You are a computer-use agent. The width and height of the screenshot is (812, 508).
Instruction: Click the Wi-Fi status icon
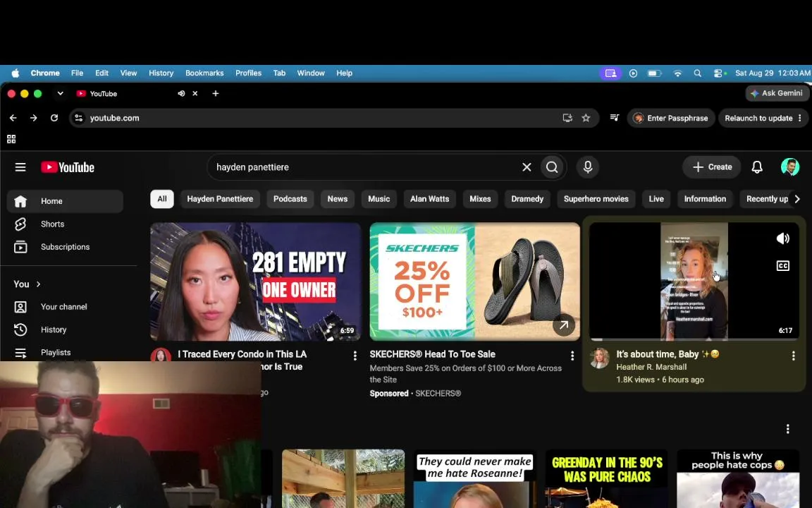click(677, 73)
